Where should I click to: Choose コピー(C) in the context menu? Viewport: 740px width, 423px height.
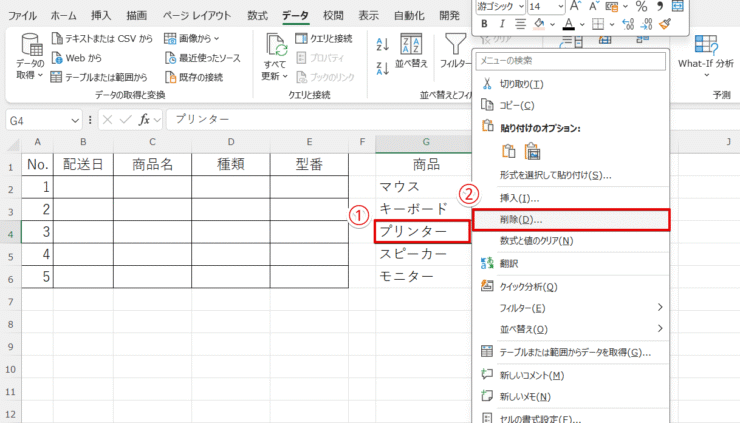pos(571,105)
